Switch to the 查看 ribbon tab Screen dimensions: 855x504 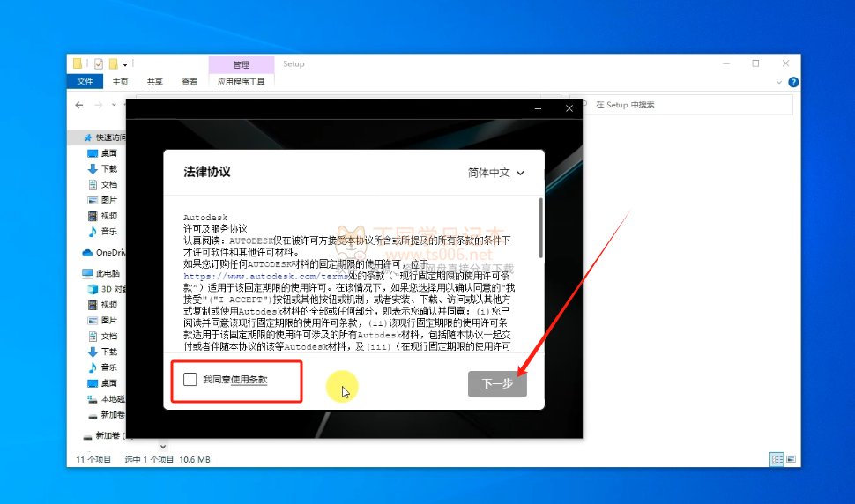click(x=190, y=82)
